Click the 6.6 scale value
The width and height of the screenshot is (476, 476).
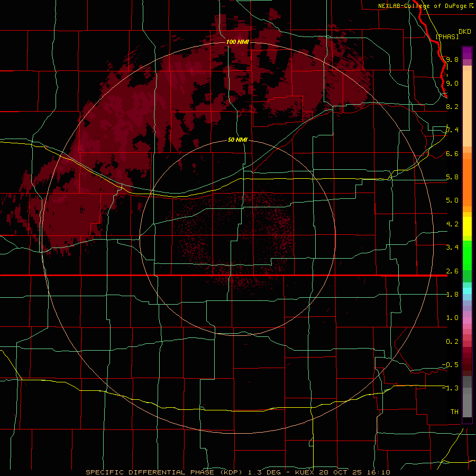coord(452,153)
